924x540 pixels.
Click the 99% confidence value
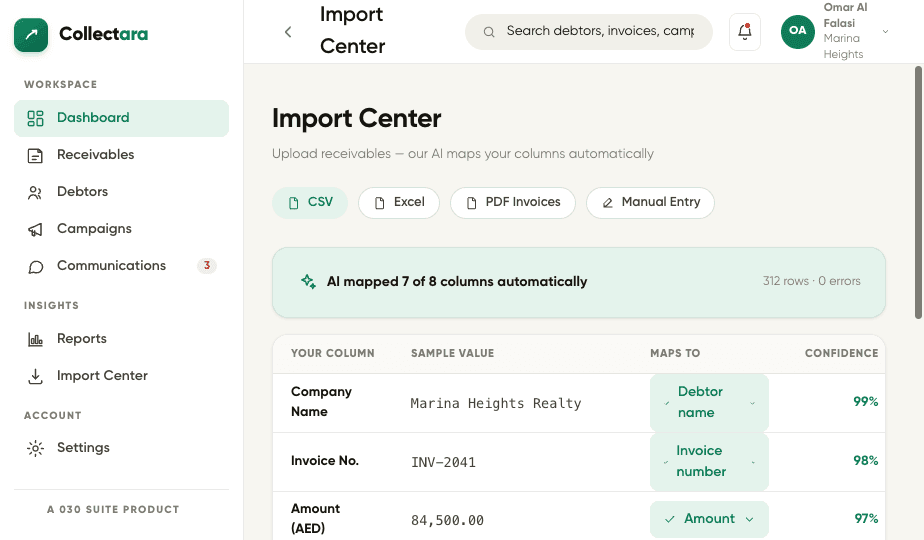tap(866, 402)
